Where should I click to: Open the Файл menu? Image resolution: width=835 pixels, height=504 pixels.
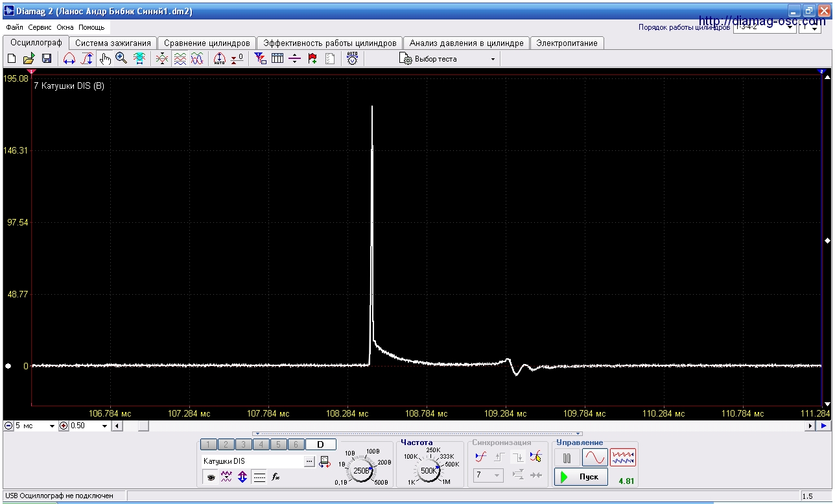14,28
